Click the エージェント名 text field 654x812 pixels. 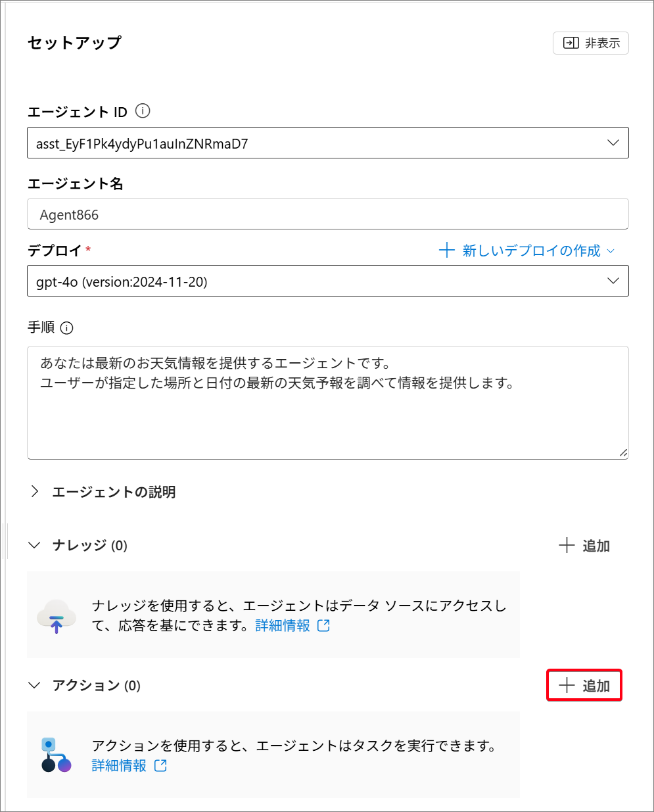[327, 214]
